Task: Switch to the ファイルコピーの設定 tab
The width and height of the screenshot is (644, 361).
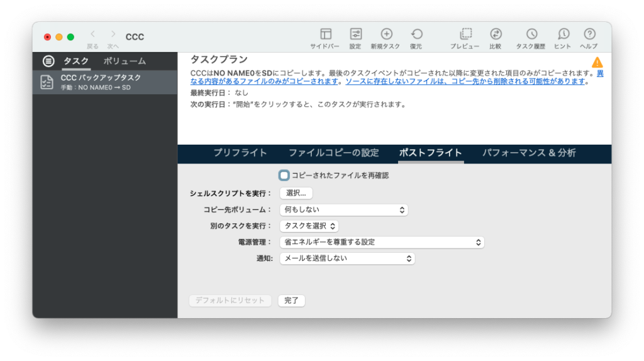Action: click(333, 153)
